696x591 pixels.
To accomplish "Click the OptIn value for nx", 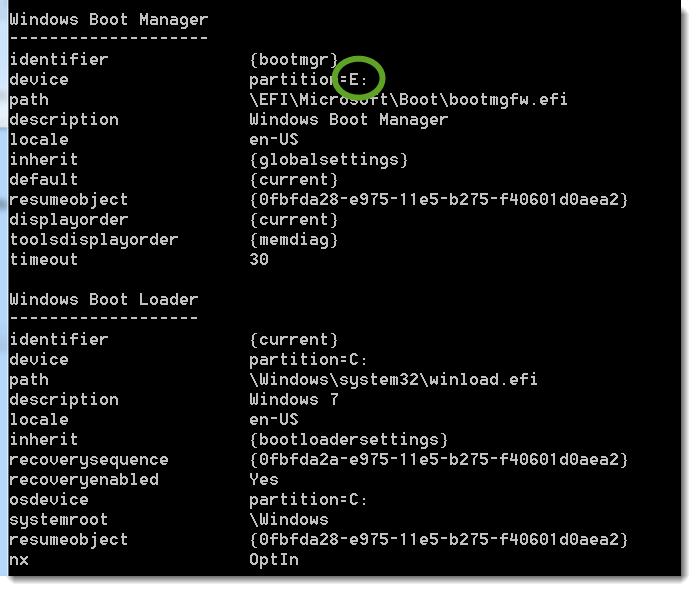I will [x=273, y=560].
